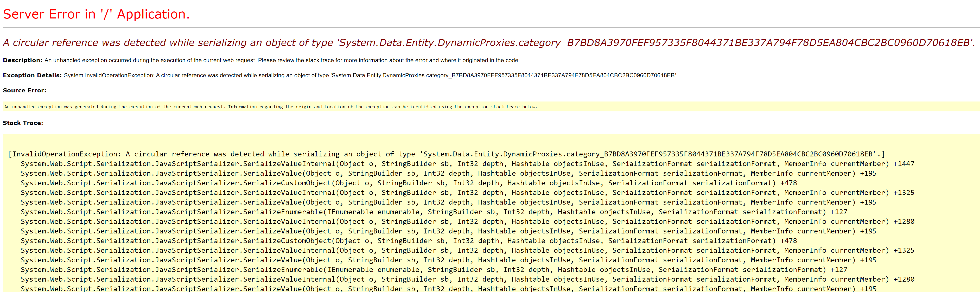
Task: Click the 'Exception Details:' bold label
Action: point(32,75)
